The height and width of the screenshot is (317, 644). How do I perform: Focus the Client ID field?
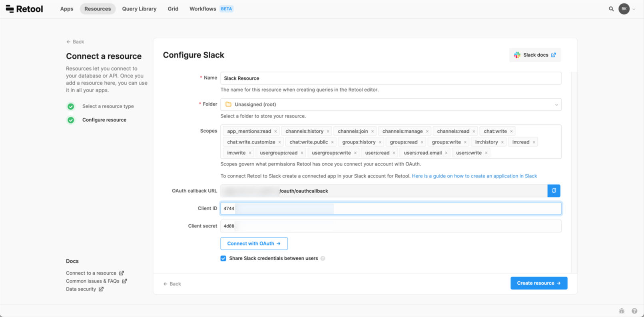(x=391, y=208)
